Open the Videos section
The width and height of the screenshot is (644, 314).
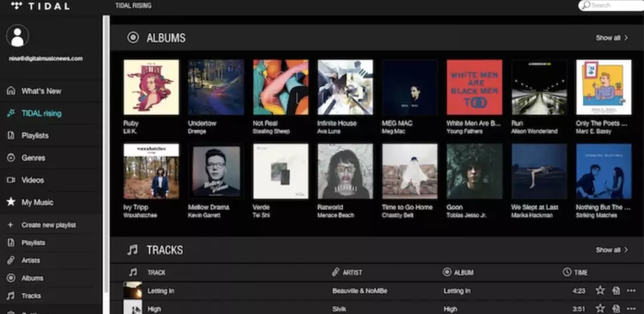(32, 180)
